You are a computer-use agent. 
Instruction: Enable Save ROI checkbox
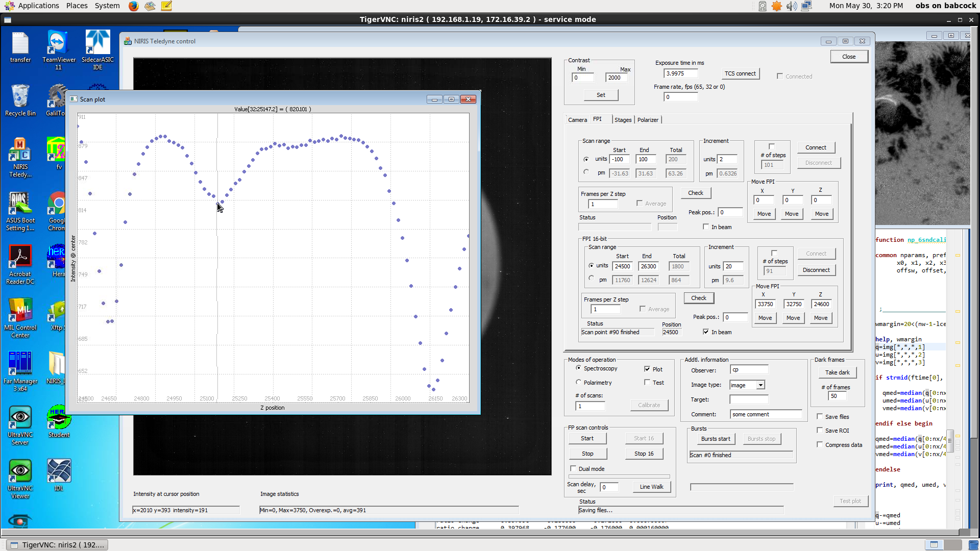pos(820,430)
